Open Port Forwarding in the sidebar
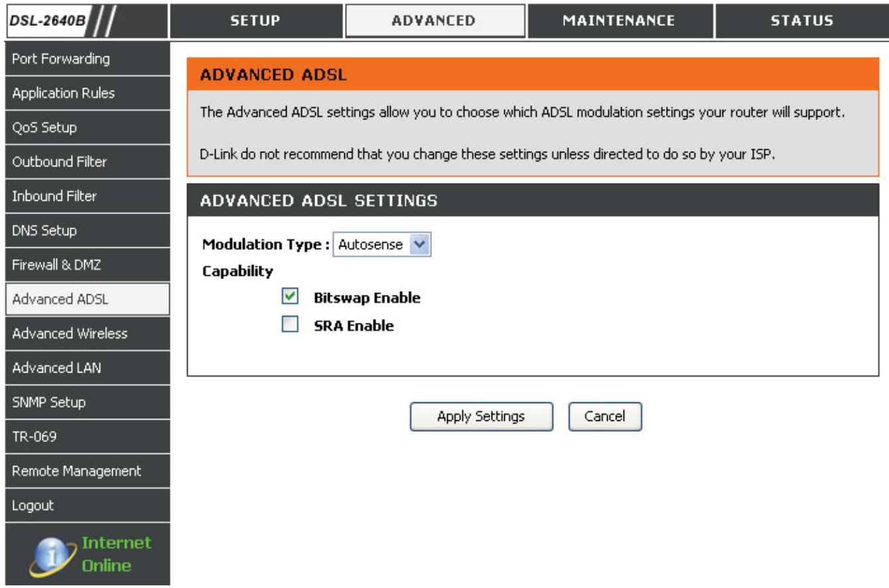 click(x=85, y=58)
